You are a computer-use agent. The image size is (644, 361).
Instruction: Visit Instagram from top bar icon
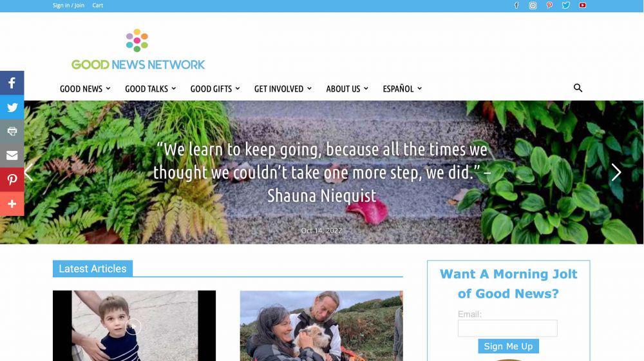533,5
